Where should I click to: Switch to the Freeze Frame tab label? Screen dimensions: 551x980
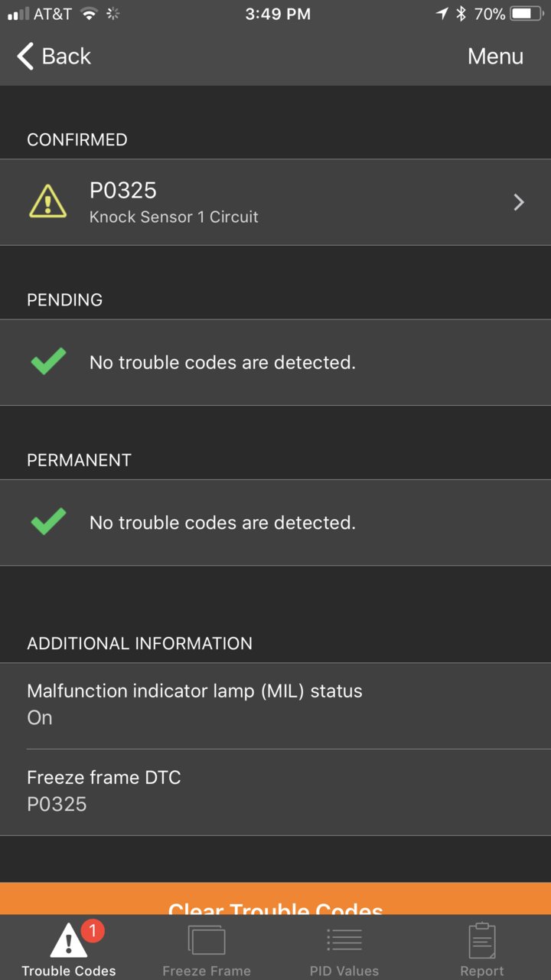(207, 971)
